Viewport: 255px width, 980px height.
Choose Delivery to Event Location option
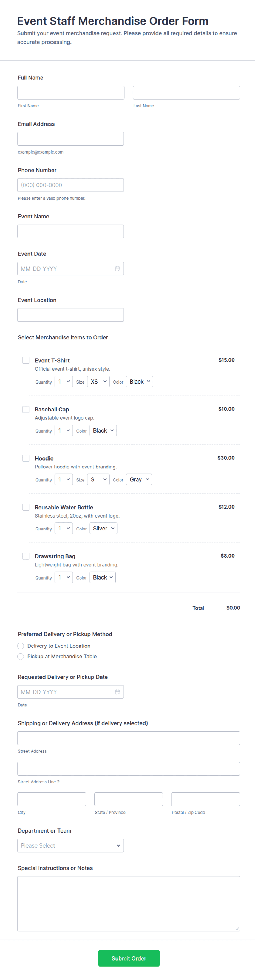tap(21, 646)
